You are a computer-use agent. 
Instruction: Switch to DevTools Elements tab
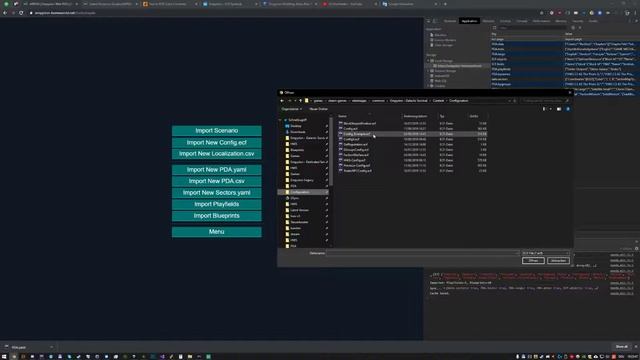tap(450, 21)
